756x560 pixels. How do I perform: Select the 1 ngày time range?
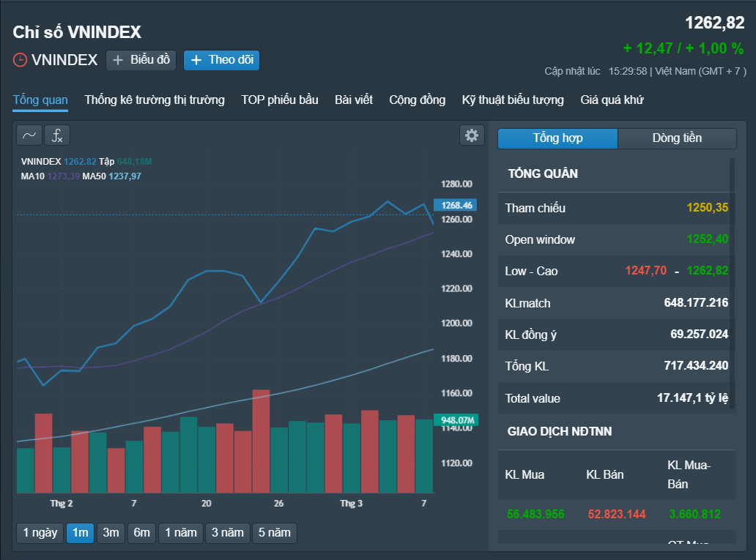click(x=40, y=533)
